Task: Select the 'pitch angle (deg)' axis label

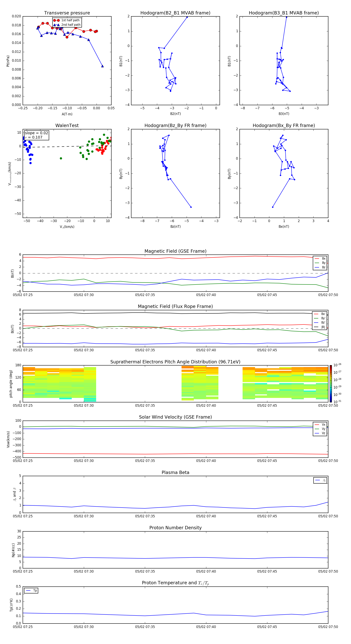Action: click(x=11, y=384)
